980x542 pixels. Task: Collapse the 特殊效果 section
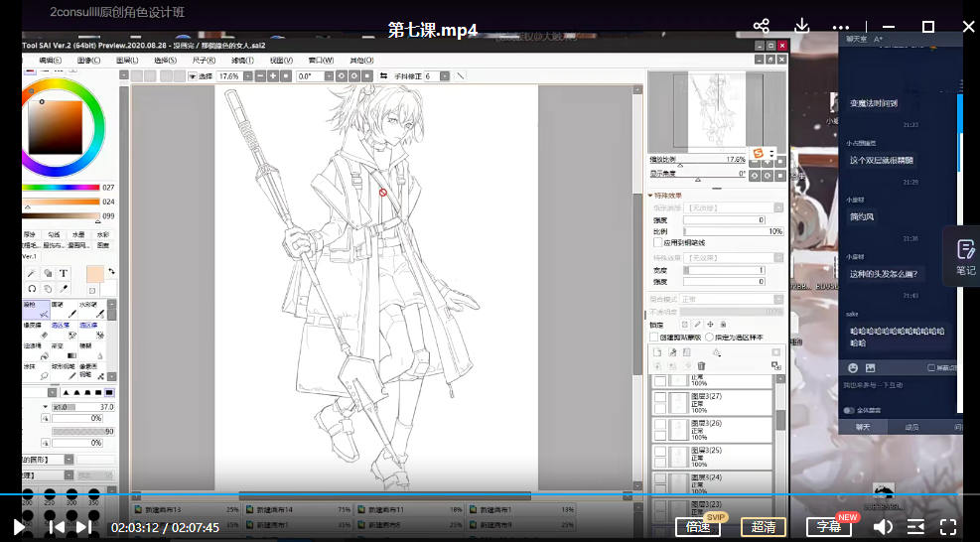click(651, 196)
